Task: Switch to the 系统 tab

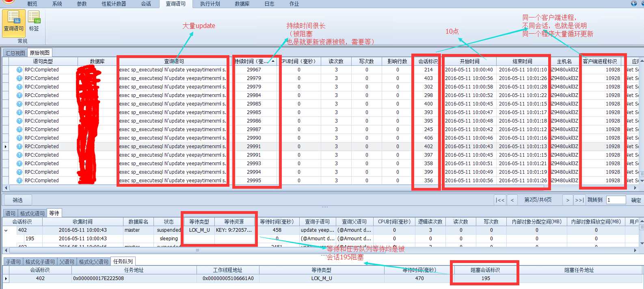Action: click(57, 4)
